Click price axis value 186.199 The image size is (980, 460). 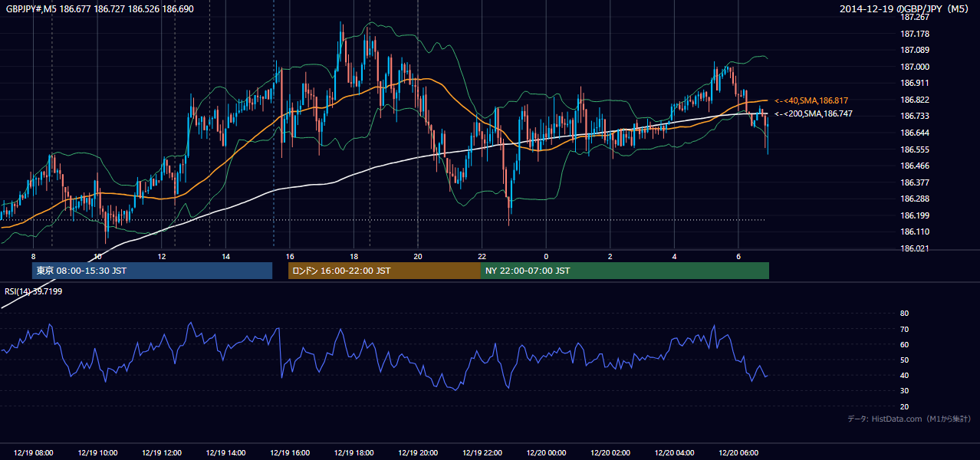point(915,215)
